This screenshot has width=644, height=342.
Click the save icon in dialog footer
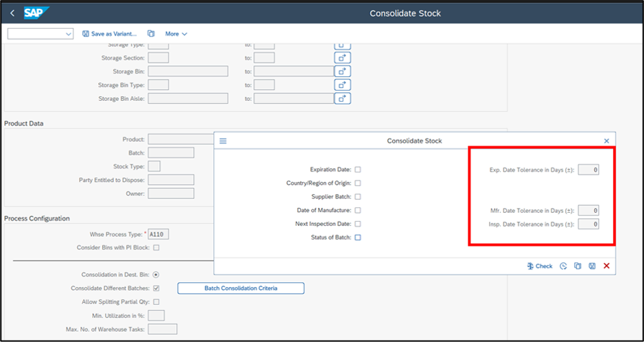[592, 266]
